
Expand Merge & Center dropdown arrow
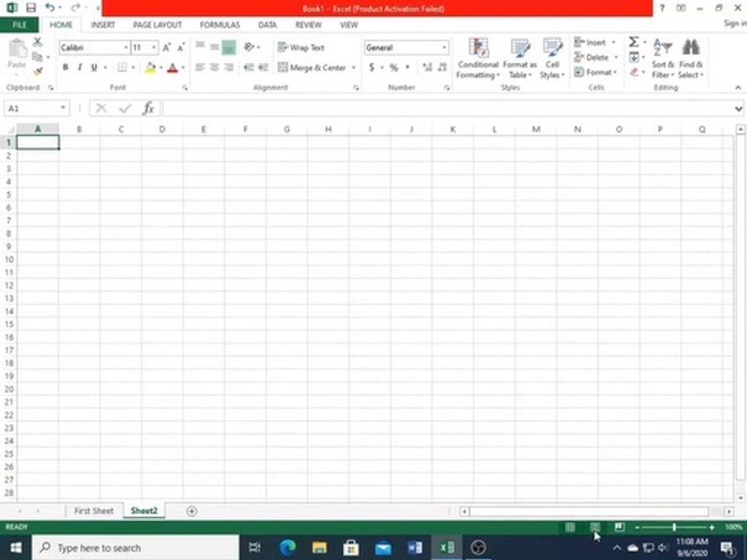click(353, 67)
